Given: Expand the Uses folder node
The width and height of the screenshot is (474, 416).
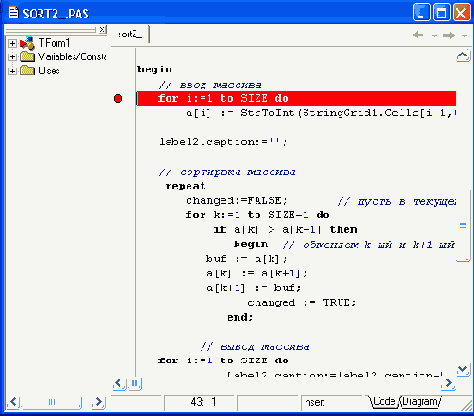Looking at the screenshot, I should tap(12, 71).
